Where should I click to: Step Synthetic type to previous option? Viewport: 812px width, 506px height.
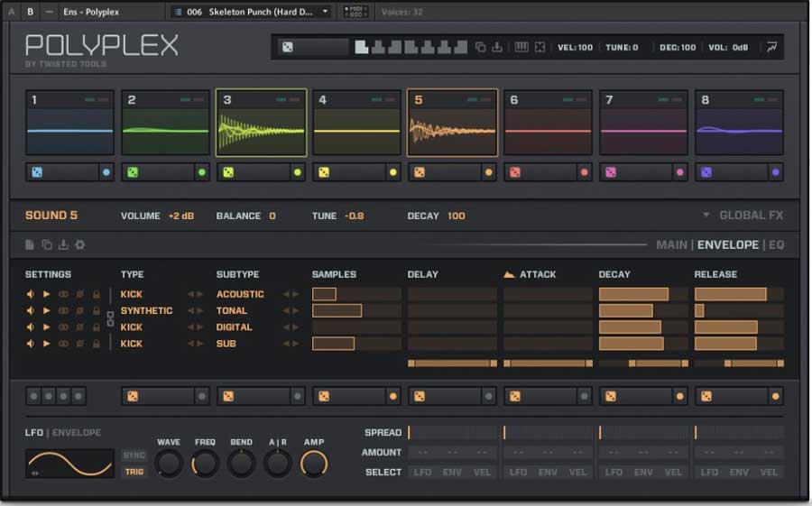(190, 311)
